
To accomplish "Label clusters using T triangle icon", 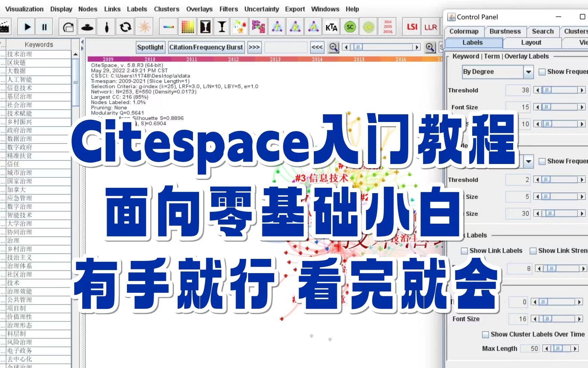I will pos(277,27).
